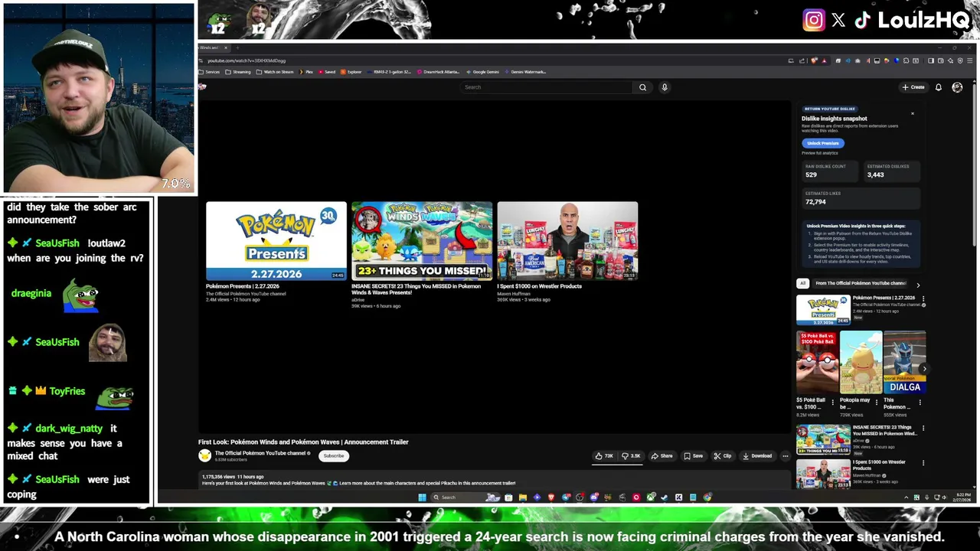Close the Winds and Waves browser tab
Image resolution: width=980 pixels, height=551 pixels.
coord(226,47)
